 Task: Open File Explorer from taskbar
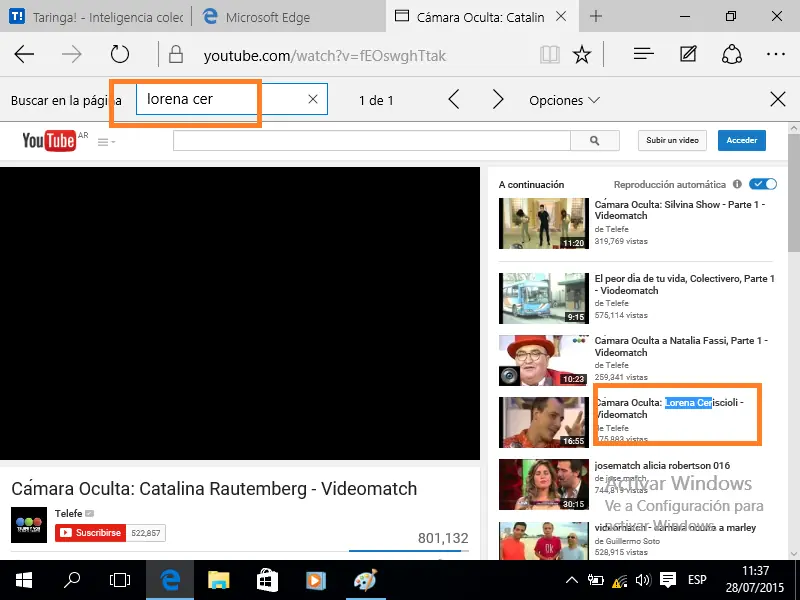click(218, 580)
